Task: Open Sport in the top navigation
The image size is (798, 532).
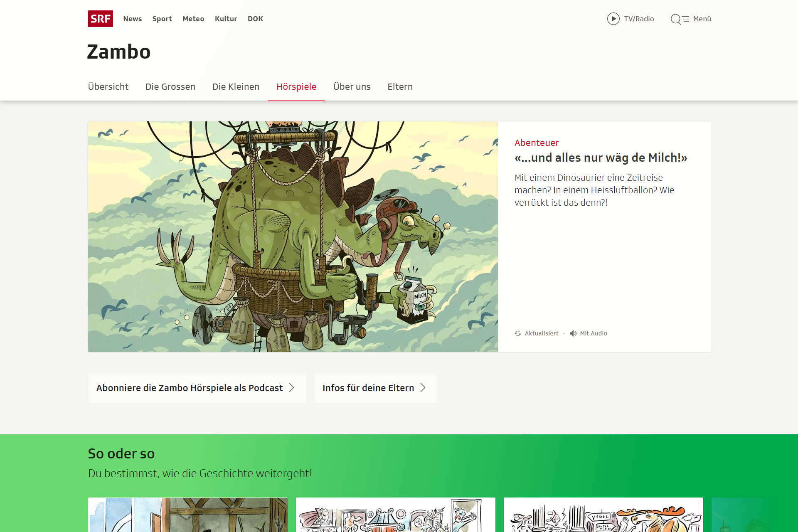Action: click(162, 19)
